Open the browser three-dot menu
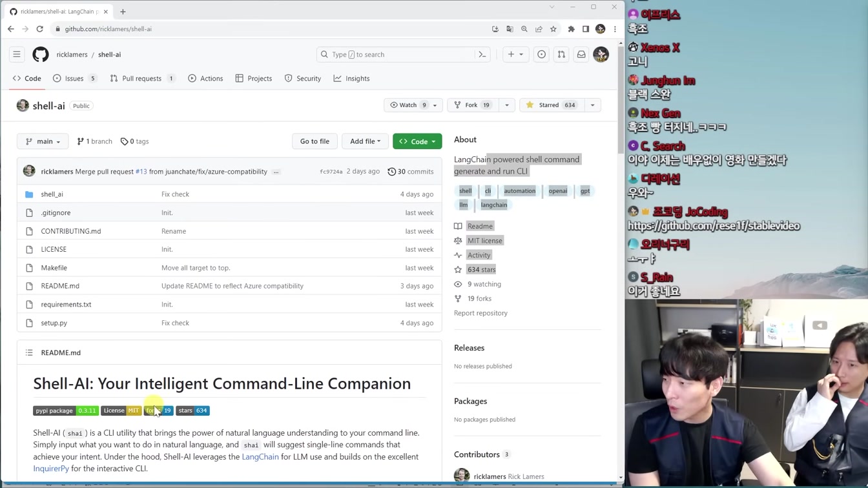The height and width of the screenshot is (488, 868). (x=615, y=29)
